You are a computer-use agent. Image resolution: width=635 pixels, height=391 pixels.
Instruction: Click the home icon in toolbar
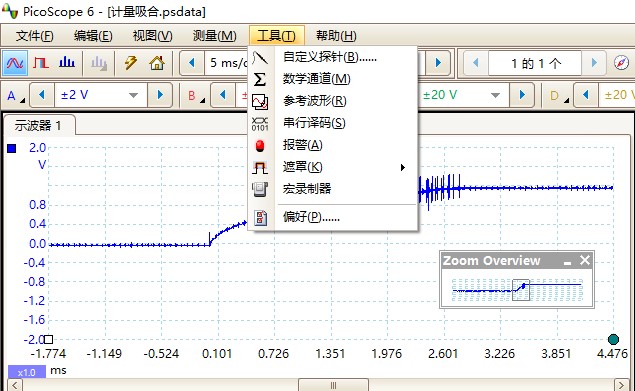pos(157,63)
